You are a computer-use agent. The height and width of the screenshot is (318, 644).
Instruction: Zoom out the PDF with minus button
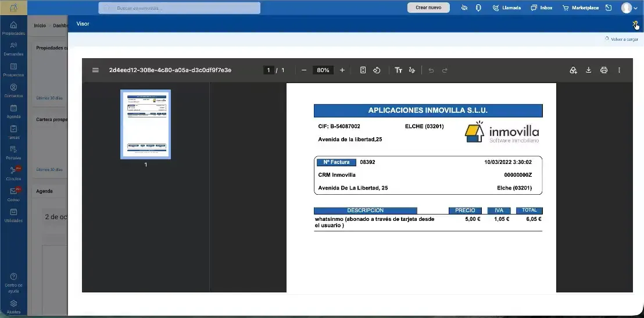tap(304, 70)
